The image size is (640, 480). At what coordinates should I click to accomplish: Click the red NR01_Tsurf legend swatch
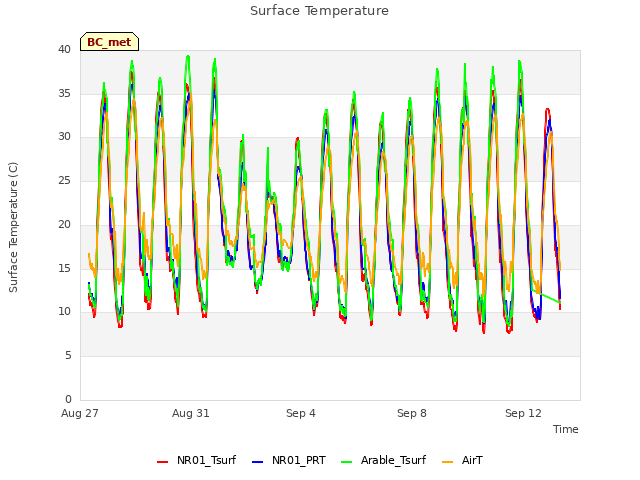(162, 462)
